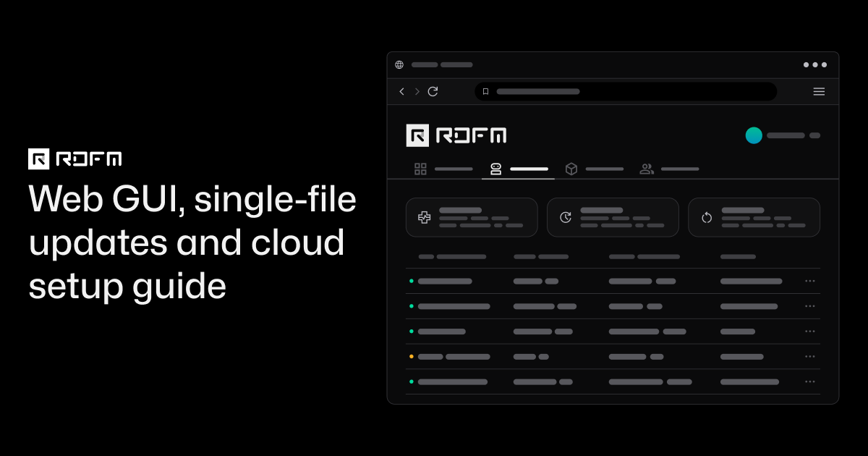
Task: Reload the page with refresh icon
Action: tap(433, 91)
